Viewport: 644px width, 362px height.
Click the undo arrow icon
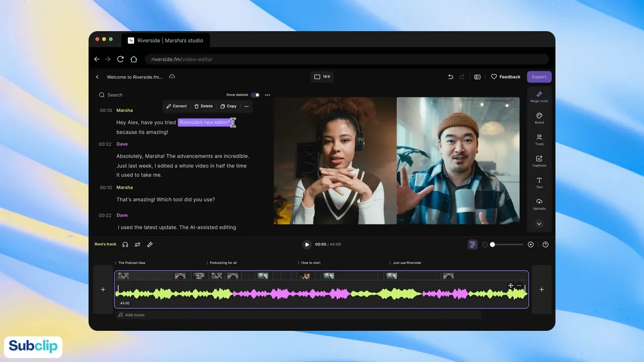[451, 77]
